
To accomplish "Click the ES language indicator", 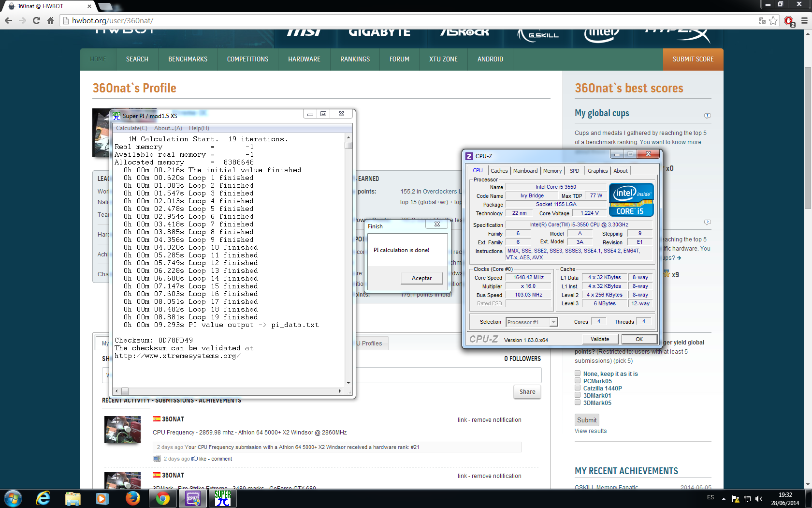I will click(710, 497).
